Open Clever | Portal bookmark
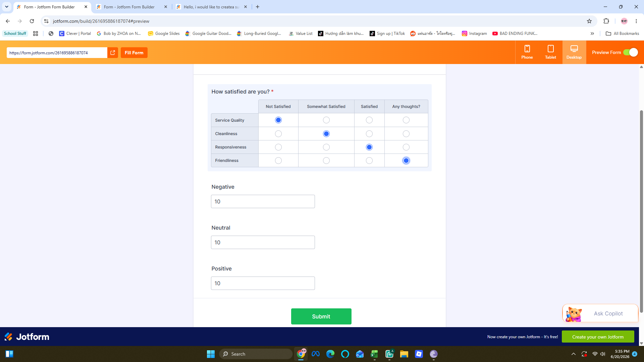Viewport: 644px width, 362px height. 75,34
